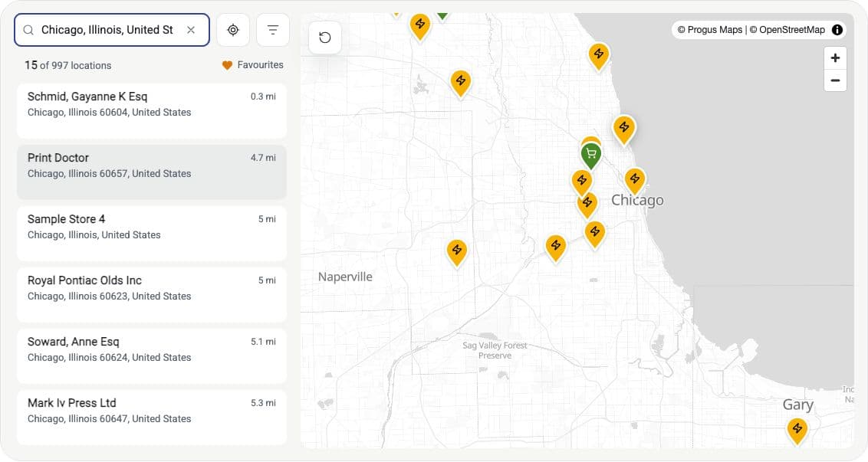The image size is (868, 462).
Task: Click the Sag Valley Forest Preserve label
Action: click(x=495, y=350)
